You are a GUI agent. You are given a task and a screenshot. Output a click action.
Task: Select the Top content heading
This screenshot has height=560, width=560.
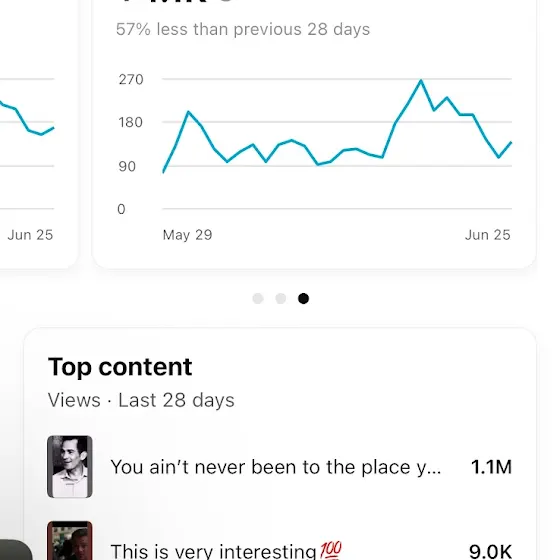(x=120, y=366)
